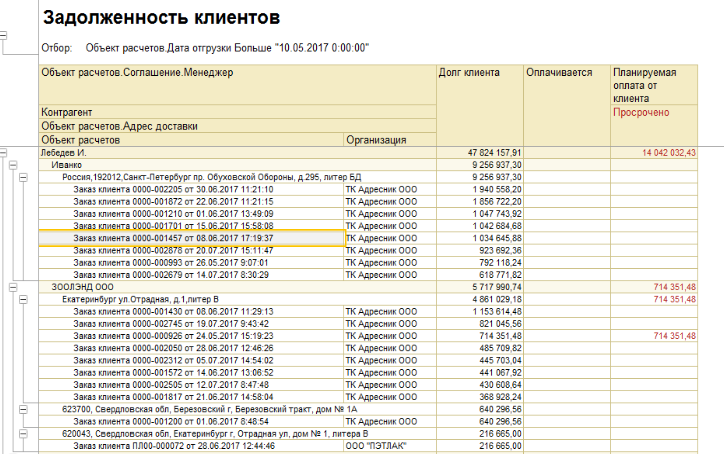Click the Организация column header
Image resolution: width=724 pixels, height=454 pixels.
pos(389,140)
